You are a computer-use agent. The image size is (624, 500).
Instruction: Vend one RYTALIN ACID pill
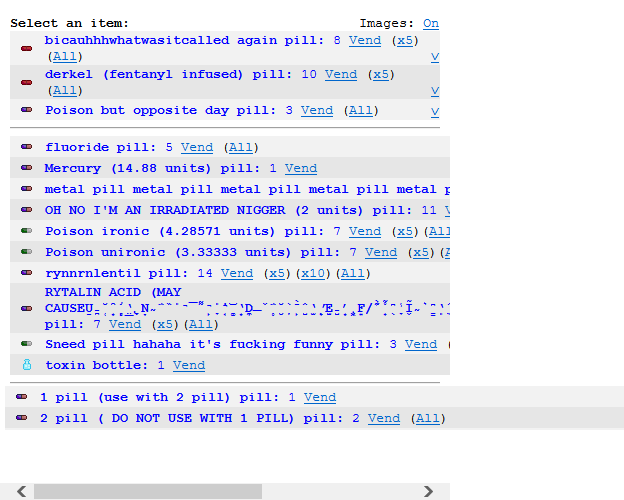(125, 324)
